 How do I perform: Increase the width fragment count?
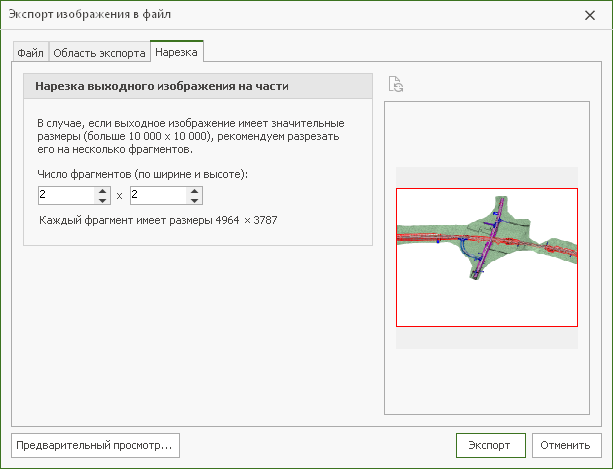click(x=102, y=191)
